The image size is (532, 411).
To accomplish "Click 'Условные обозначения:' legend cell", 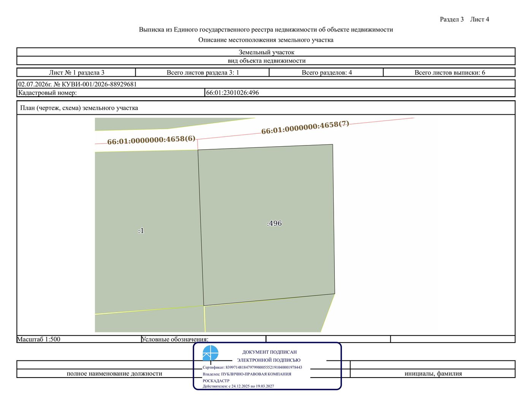I will pos(203,339).
